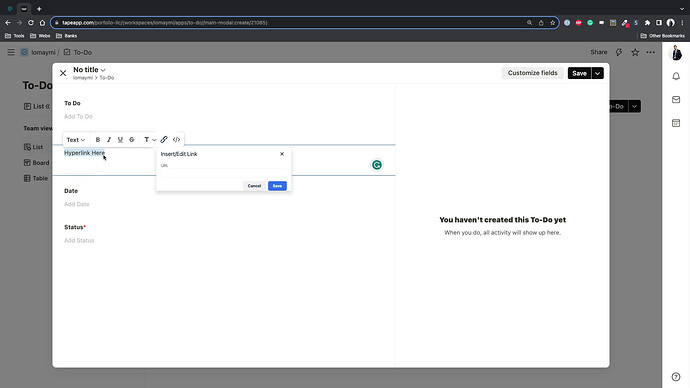Open browser zoom magnifier icon in address bar
Image resolution: width=690 pixels, height=388 pixels.
click(x=529, y=22)
